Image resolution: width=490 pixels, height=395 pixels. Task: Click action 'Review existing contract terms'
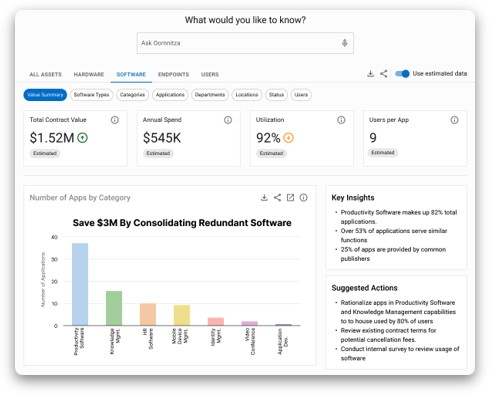(388, 335)
